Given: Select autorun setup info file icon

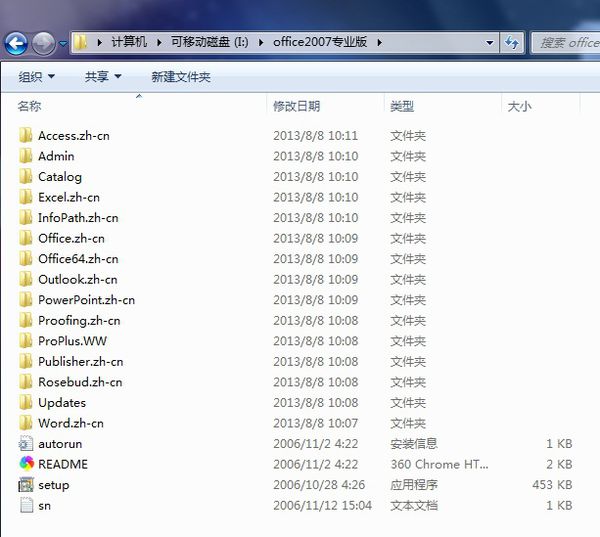Looking at the screenshot, I should pyautogui.click(x=26, y=444).
